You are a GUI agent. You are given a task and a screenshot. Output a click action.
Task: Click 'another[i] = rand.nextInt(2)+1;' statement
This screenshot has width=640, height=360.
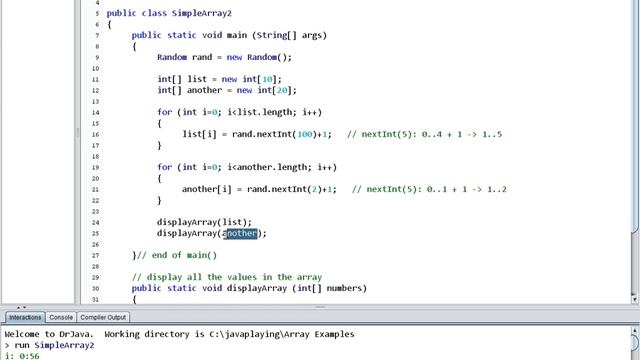(259, 189)
